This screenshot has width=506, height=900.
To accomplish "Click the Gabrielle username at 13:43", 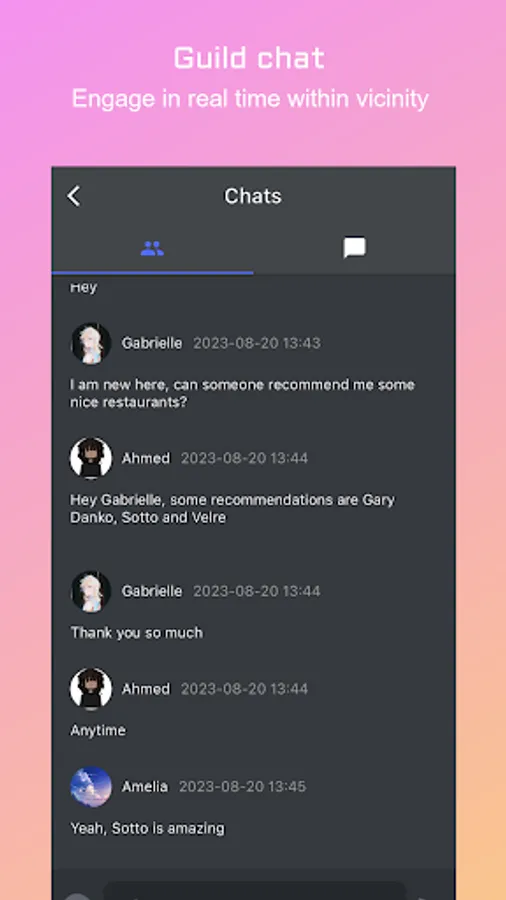I will tap(152, 343).
